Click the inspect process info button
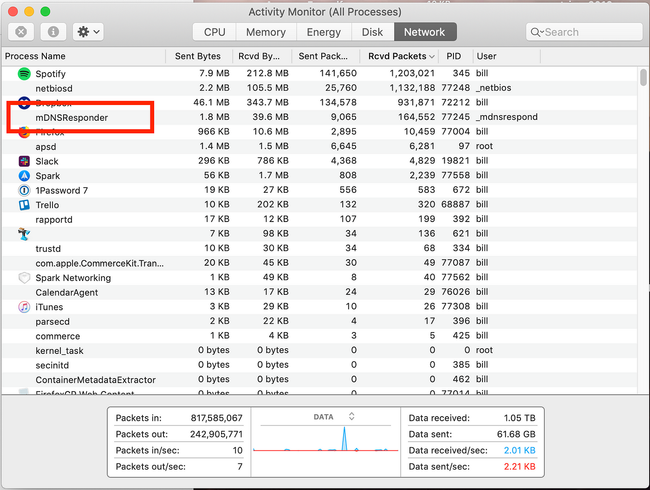650x490 pixels. 53,32
